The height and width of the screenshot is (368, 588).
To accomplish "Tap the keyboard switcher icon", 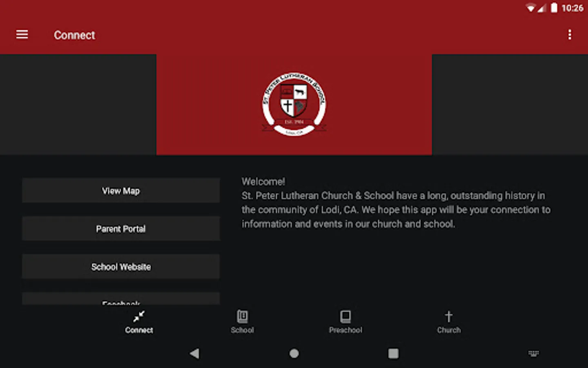I will 533,353.
